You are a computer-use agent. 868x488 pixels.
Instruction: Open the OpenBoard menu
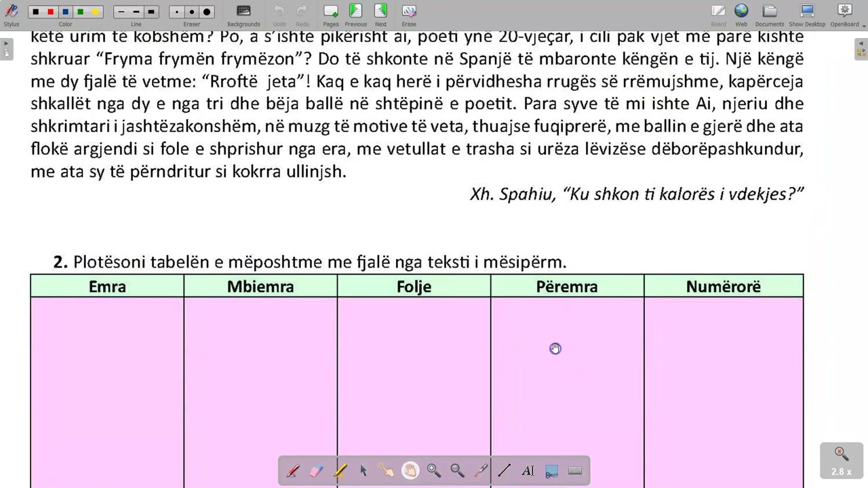[x=844, y=15]
